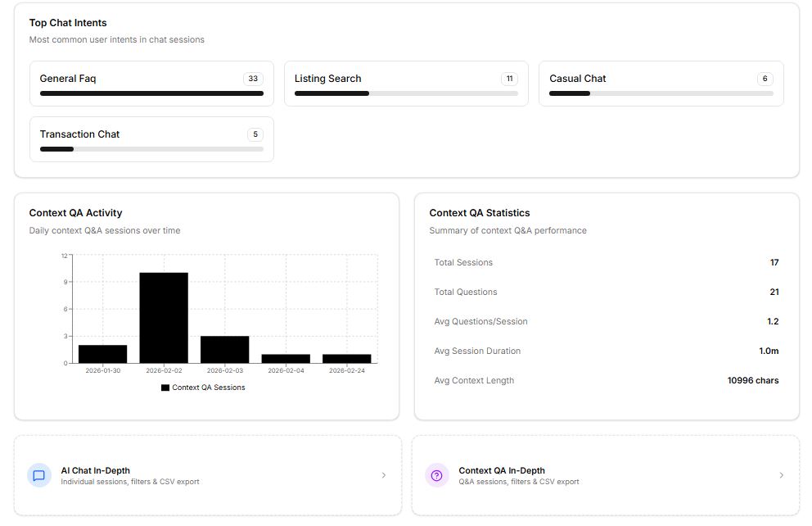Select the Transaction Chat intent card
The width and height of the screenshot is (812, 526).
[x=151, y=139]
